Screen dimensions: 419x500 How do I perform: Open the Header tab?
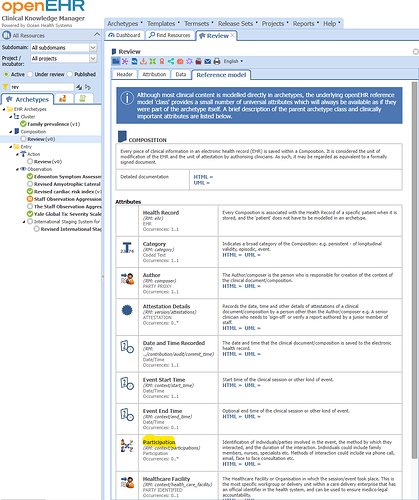(124, 75)
